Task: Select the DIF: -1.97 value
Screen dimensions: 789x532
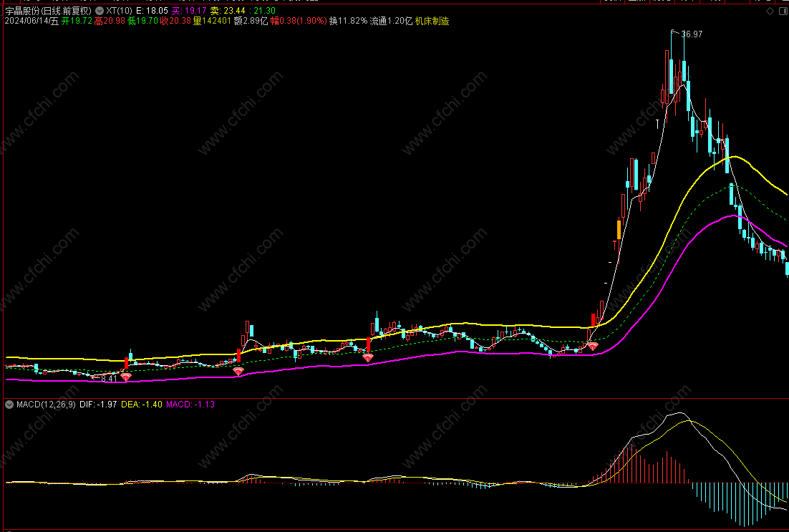Action: point(98,404)
